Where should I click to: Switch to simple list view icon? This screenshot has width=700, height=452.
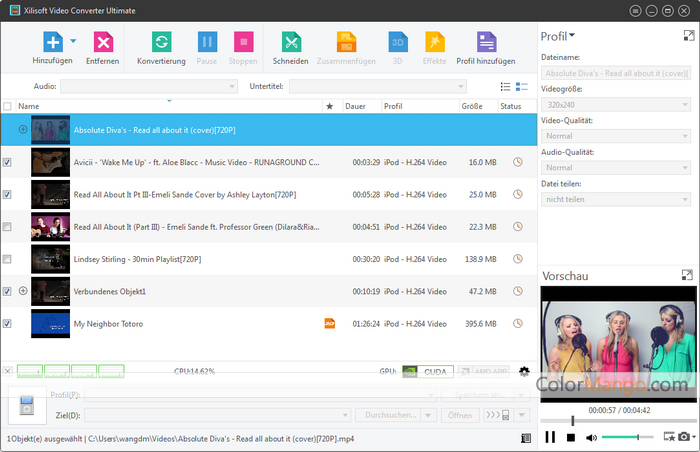click(505, 87)
